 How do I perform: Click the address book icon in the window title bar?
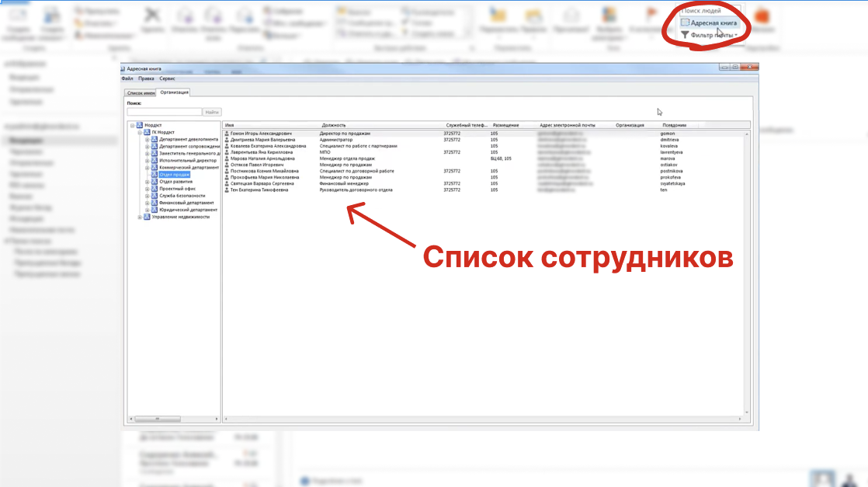coord(124,67)
